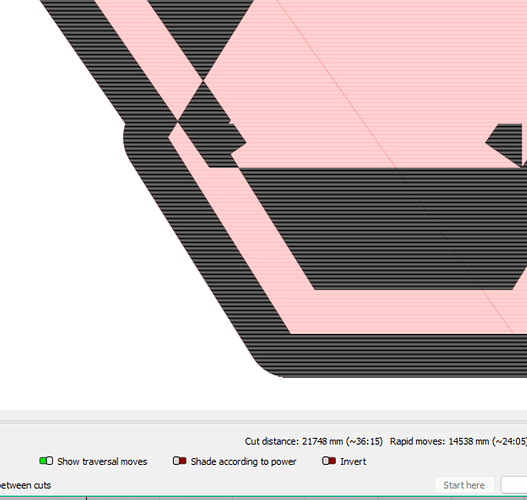Viewport: 527px width, 500px height.
Task: Click the blank button next to Start here
Action: pyautogui.click(x=514, y=485)
